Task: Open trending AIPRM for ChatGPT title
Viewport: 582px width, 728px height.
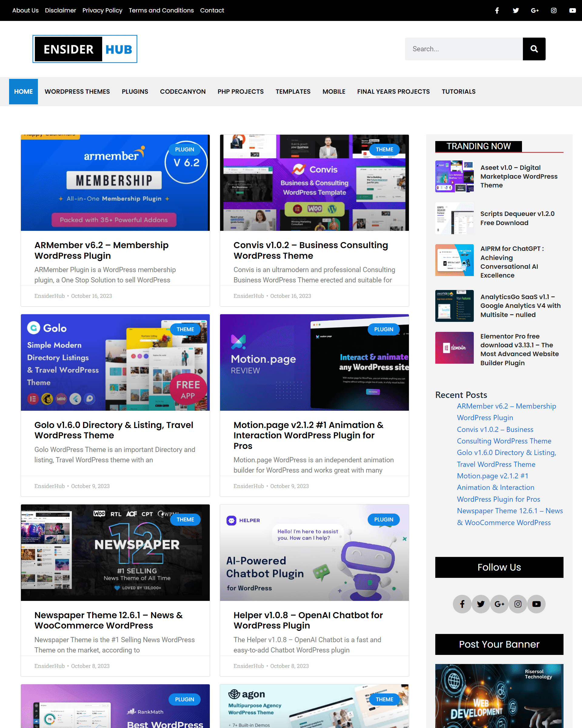Action: (x=512, y=262)
